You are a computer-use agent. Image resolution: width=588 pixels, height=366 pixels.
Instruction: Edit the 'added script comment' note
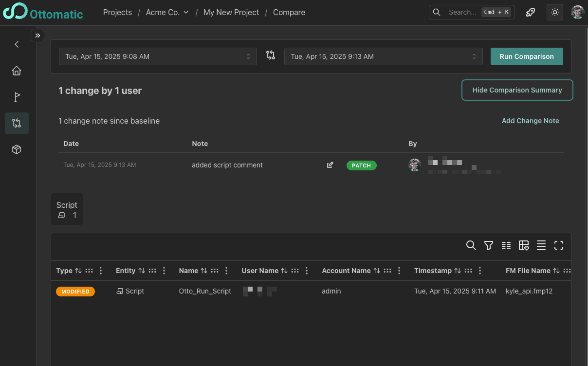(330, 165)
